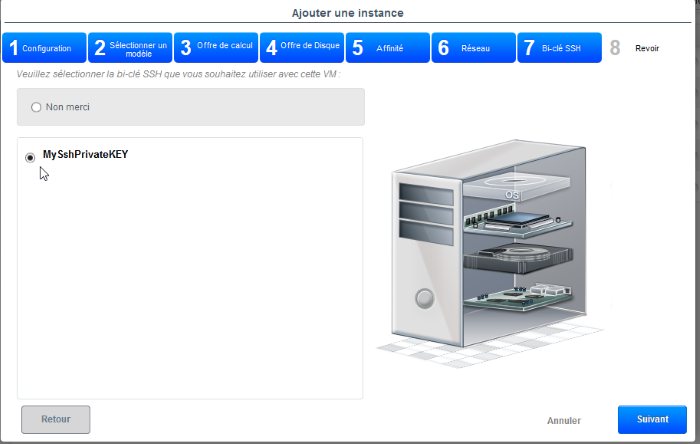Go to step 1 Configuration
The width and height of the screenshot is (700, 444).
(x=43, y=48)
